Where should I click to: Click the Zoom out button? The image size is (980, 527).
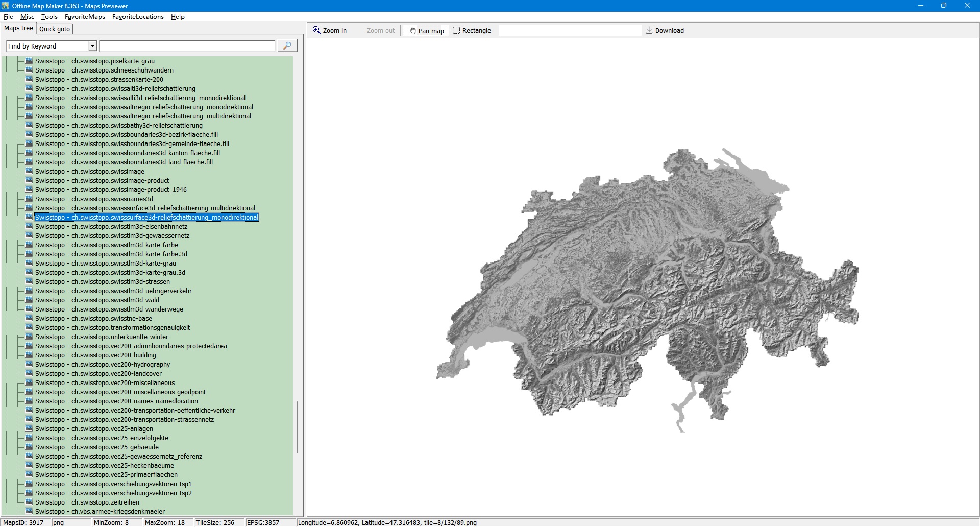click(380, 31)
